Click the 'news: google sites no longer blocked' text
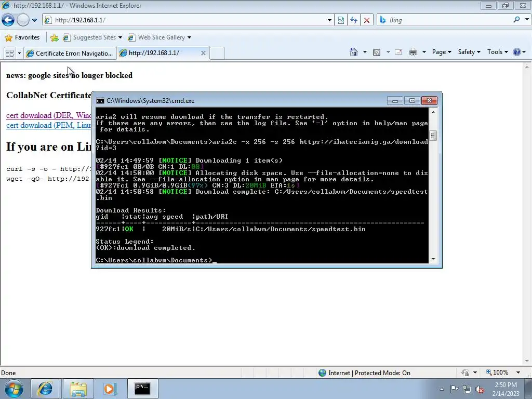Screen dimensions: 532x399 click(x=69, y=75)
